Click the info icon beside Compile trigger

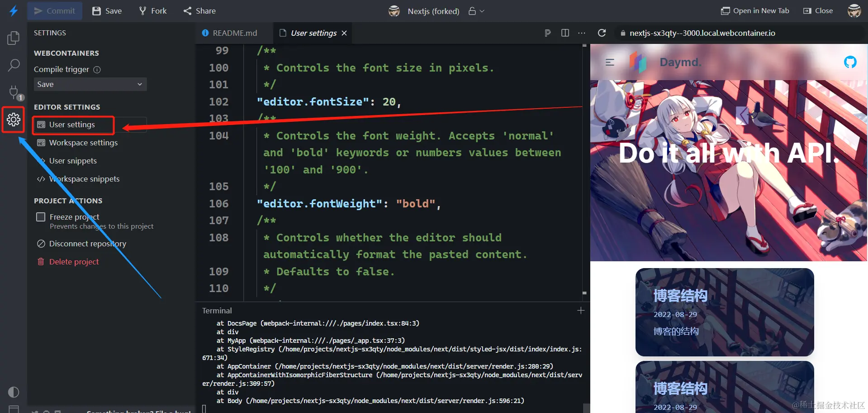pyautogui.click(x=97, y=69)
